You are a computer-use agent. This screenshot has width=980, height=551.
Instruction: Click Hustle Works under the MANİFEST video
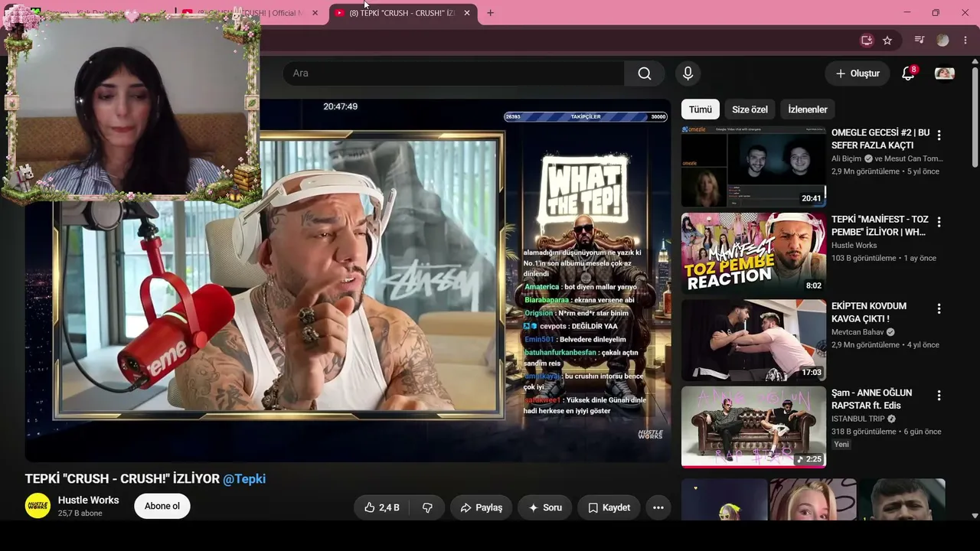coord(854,246)
